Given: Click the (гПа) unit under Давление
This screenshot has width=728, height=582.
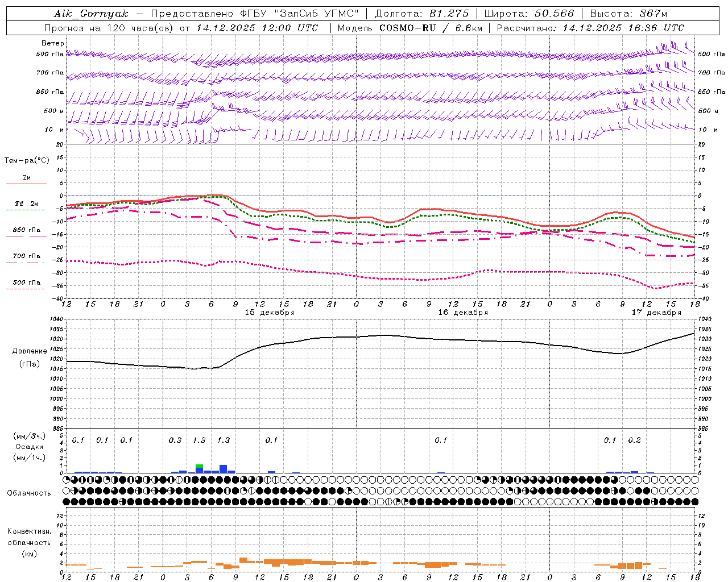Looking at the screenshot, I should tap(29, 364).
